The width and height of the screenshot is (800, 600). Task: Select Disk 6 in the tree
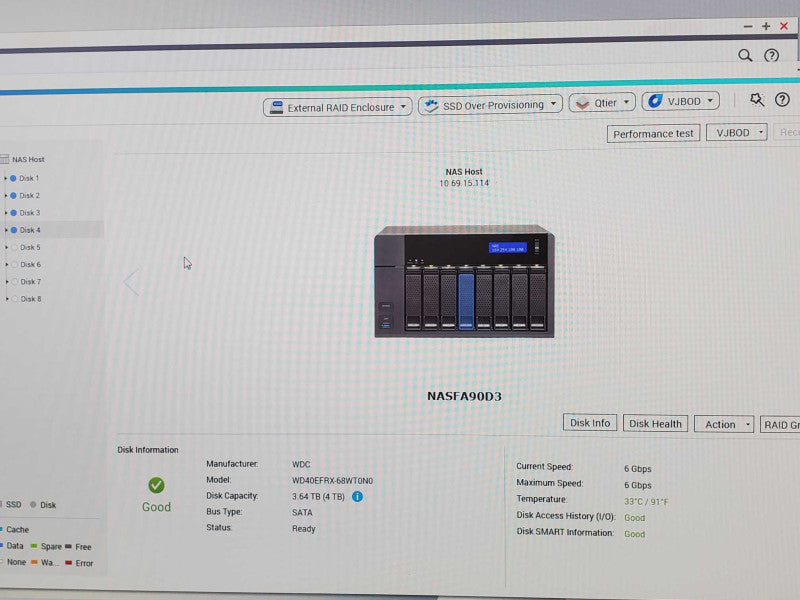point(31,264)
